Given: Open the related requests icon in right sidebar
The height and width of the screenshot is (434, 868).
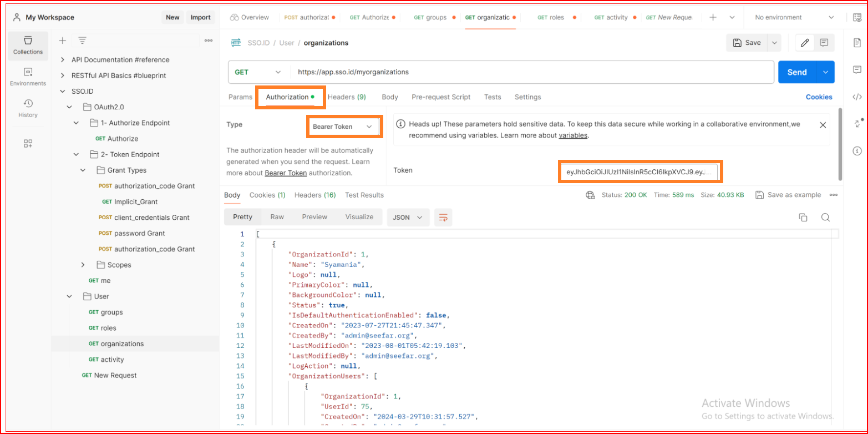Looking at the screenshot, I should click(857, 123).
